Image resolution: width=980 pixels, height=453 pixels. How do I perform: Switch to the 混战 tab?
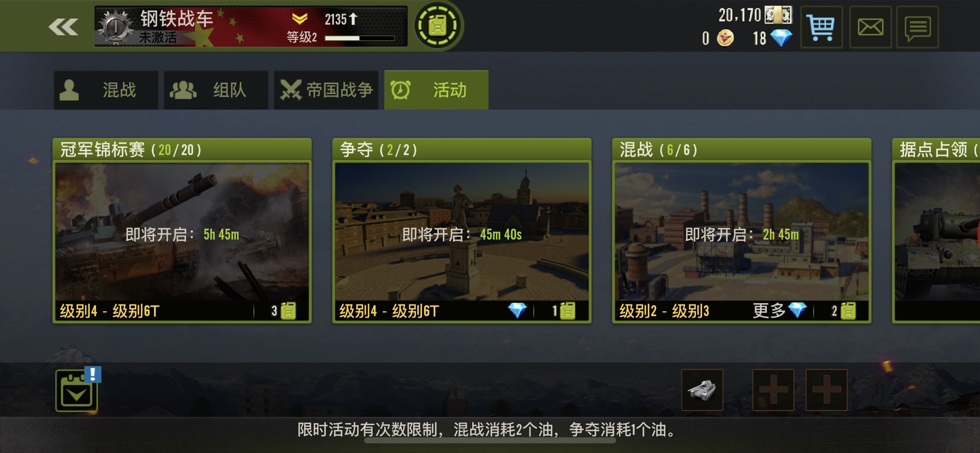coord(106,90)
